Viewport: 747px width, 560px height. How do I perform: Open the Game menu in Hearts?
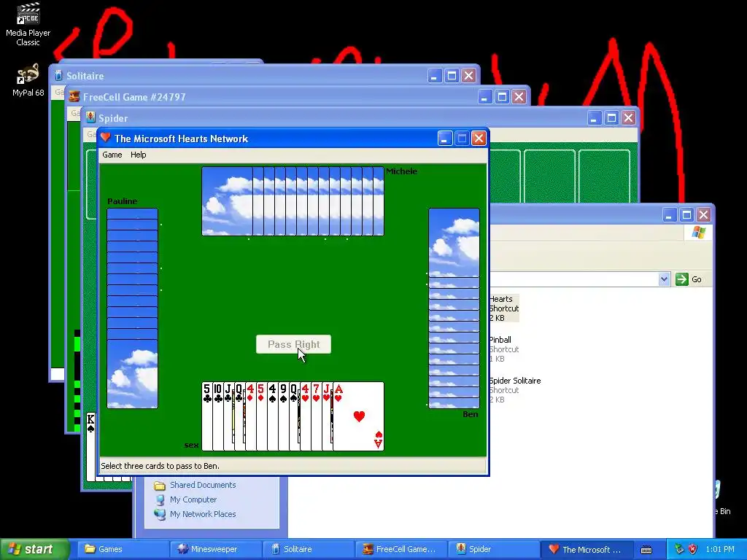[112, 155]
